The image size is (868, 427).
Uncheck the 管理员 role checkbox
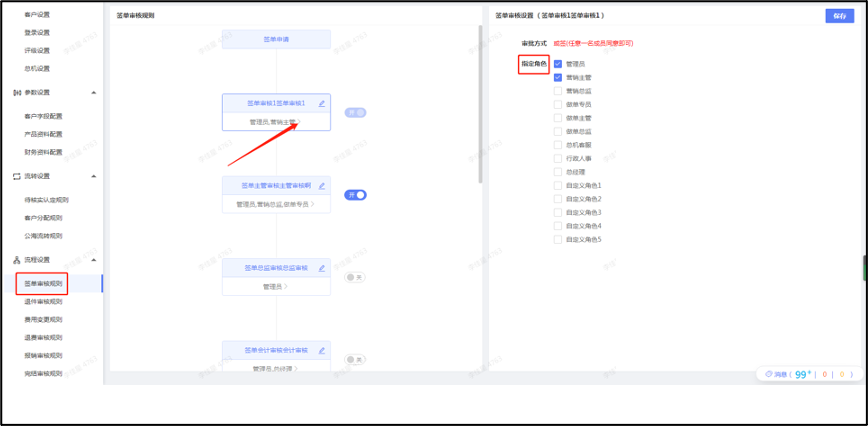(558, 64)
